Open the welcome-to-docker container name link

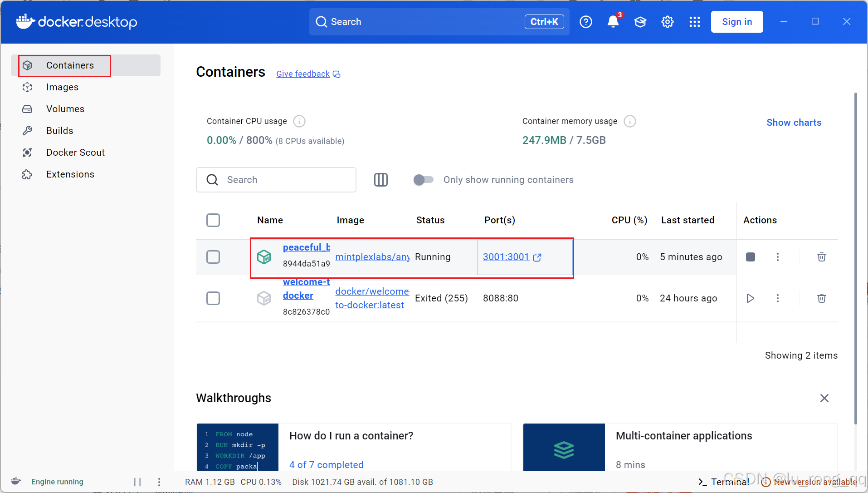307,289
